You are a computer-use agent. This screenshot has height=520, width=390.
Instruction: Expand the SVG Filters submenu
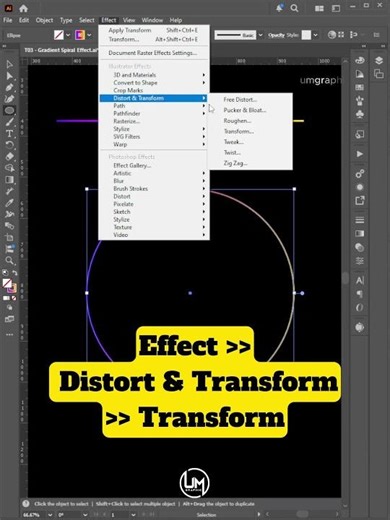[x=153, y=137]
